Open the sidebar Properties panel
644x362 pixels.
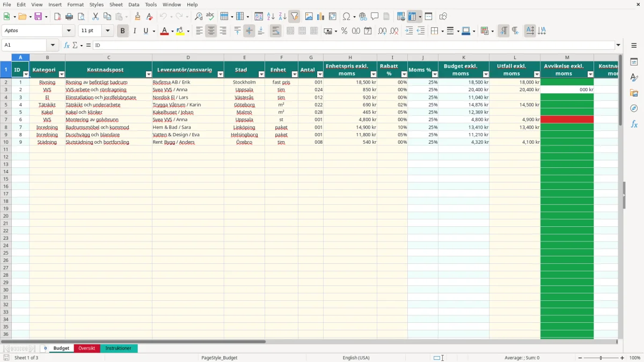point(634,62)
